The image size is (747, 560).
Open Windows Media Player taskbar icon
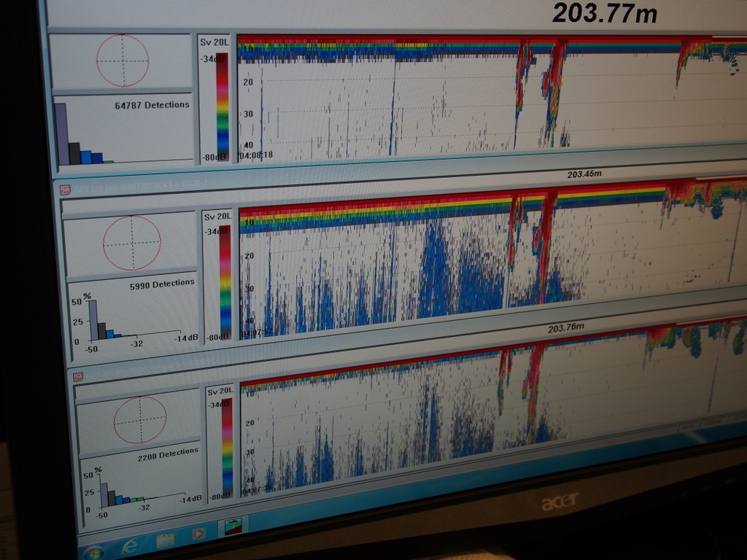tap(198, 534)
